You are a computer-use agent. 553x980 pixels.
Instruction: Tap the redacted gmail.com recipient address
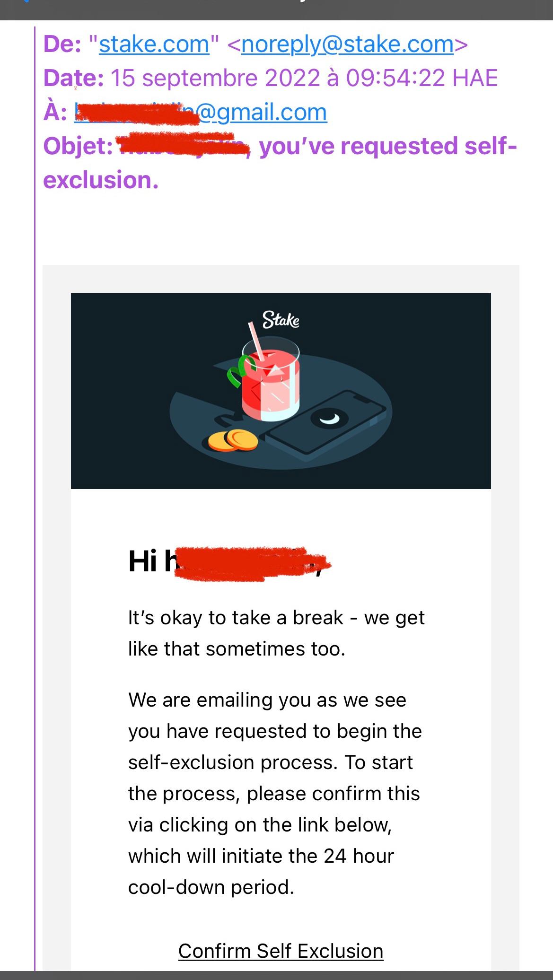click(x=200, y=113)
